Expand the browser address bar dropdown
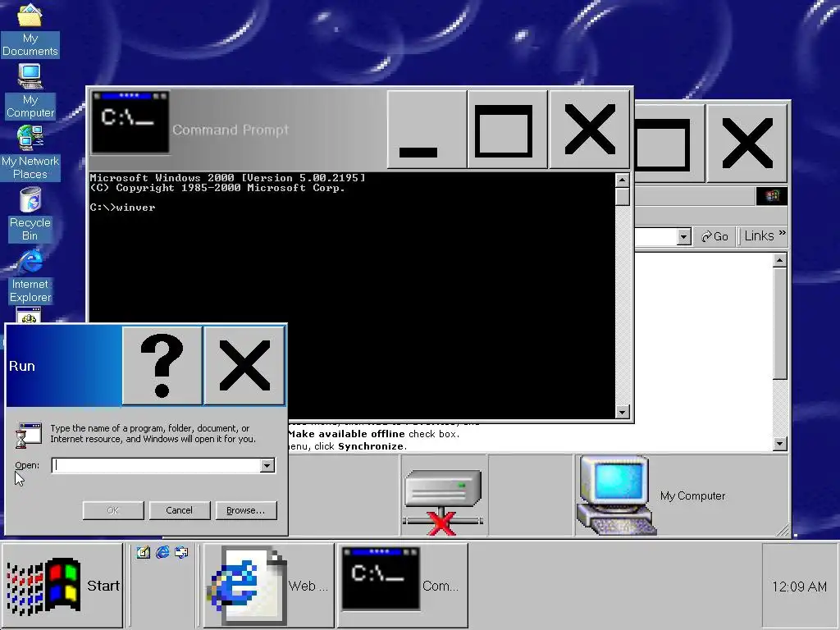 tap(683, 236)
